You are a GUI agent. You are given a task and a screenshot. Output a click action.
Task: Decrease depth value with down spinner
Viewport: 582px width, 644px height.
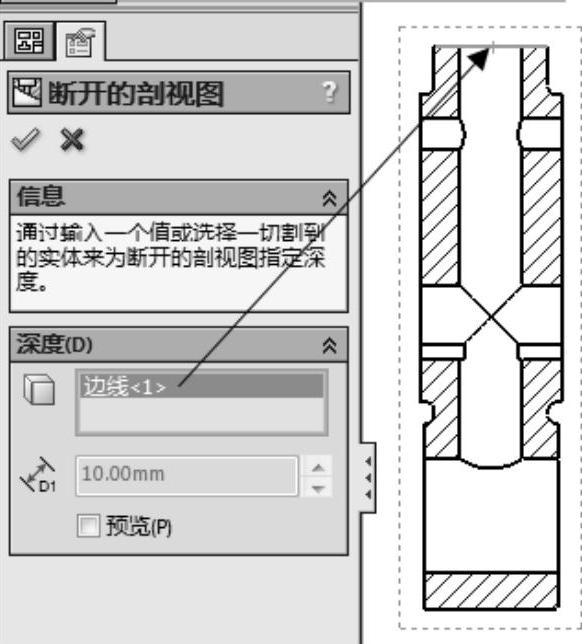(318, 488)
